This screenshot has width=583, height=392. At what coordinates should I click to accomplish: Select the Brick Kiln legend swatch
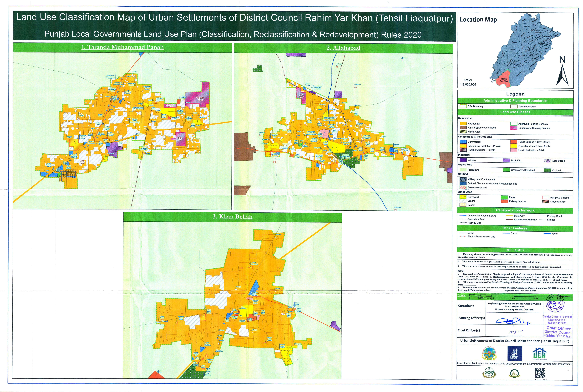[x=506, y=160]
